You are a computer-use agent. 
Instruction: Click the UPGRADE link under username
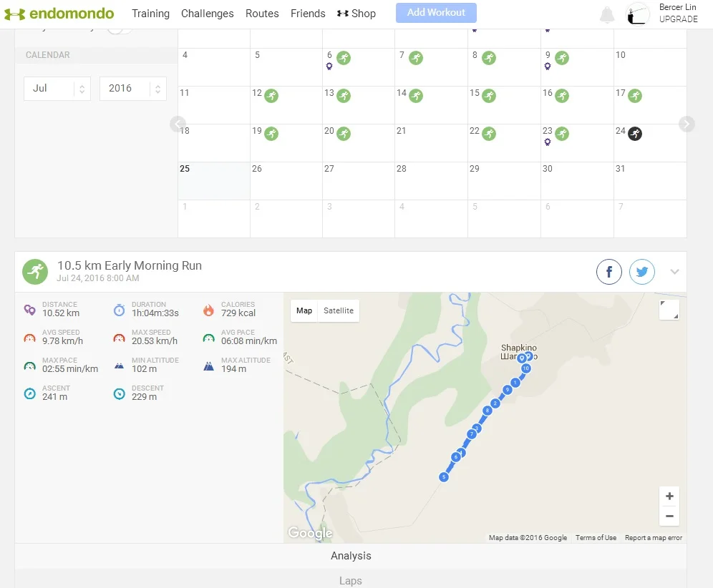[678, 19]
